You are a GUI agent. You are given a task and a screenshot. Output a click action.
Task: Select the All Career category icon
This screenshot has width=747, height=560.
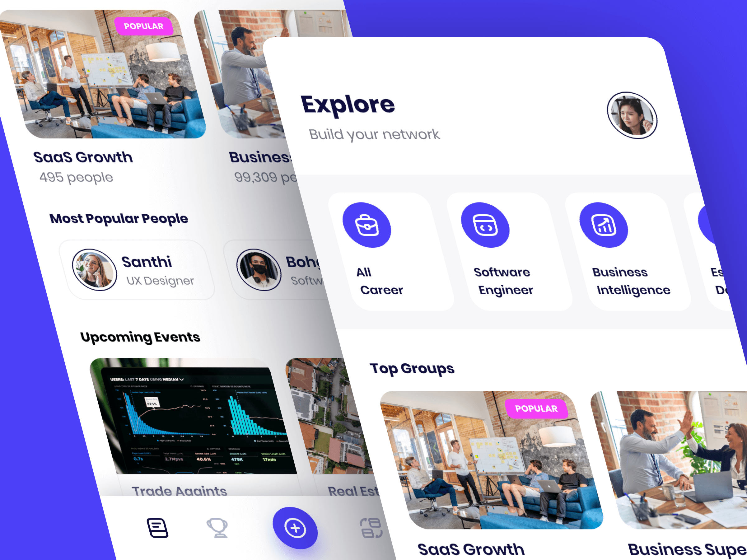pyautogui.click(x=366, y=225)
